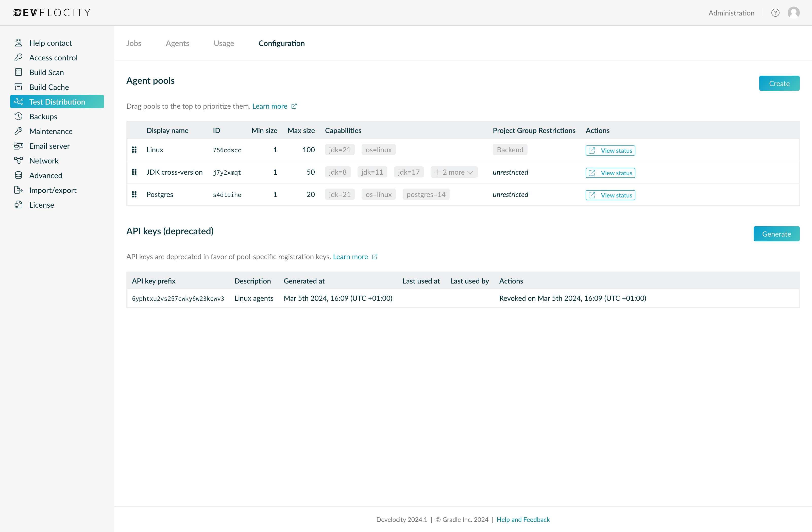Click the Access control key icon
Screen dimensions: 812x532
(x=19, y=57)
